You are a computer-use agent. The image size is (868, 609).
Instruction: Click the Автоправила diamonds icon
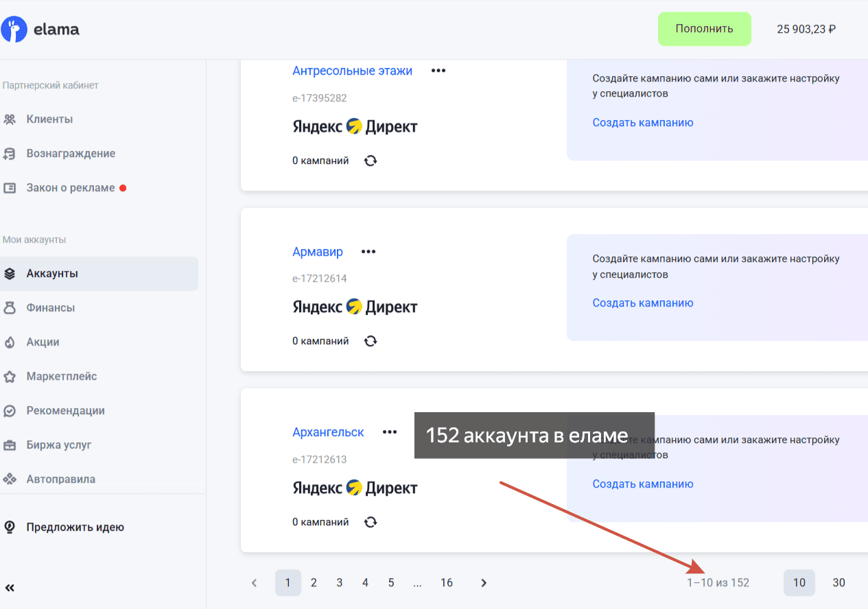[10, 479]
